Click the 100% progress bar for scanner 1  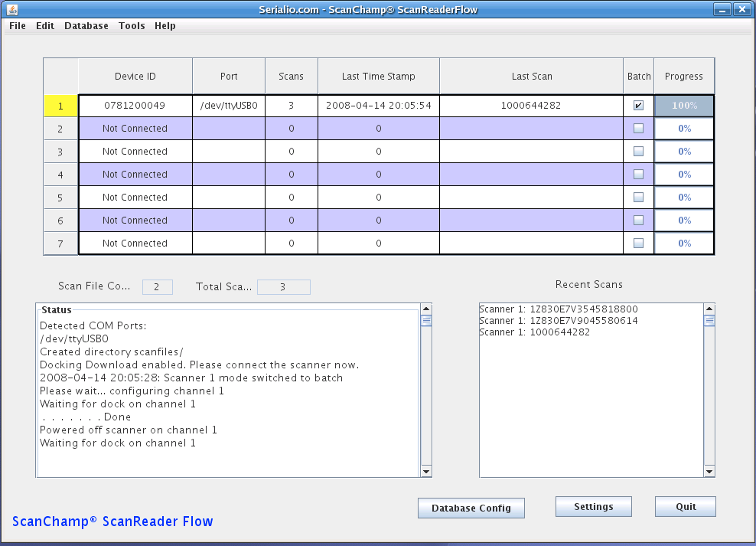click(x=683, y=106)
